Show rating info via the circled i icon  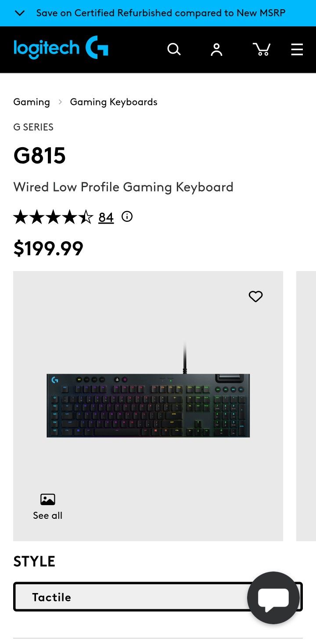[x=127, y=217]
